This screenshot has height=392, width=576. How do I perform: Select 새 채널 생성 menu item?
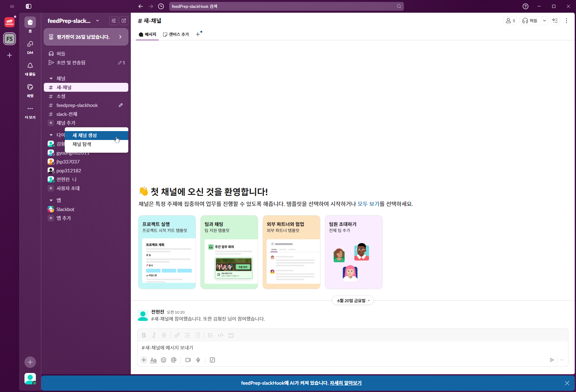tap(97, 135)
